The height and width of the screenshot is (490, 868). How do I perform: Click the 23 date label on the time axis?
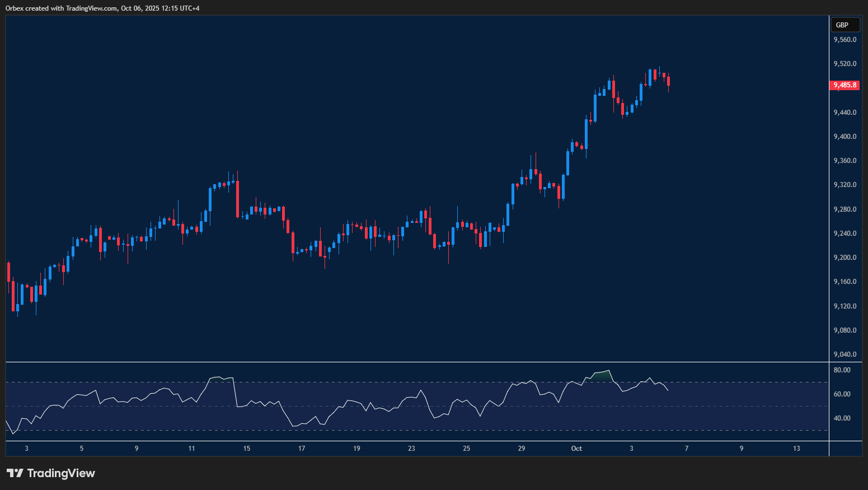pyautogui.click(x=411, y=449)
